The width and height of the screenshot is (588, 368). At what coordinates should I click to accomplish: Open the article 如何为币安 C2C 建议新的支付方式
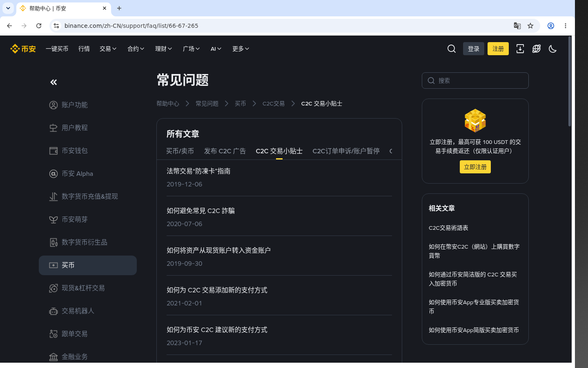pyautogui.click(x=217, y=330)
